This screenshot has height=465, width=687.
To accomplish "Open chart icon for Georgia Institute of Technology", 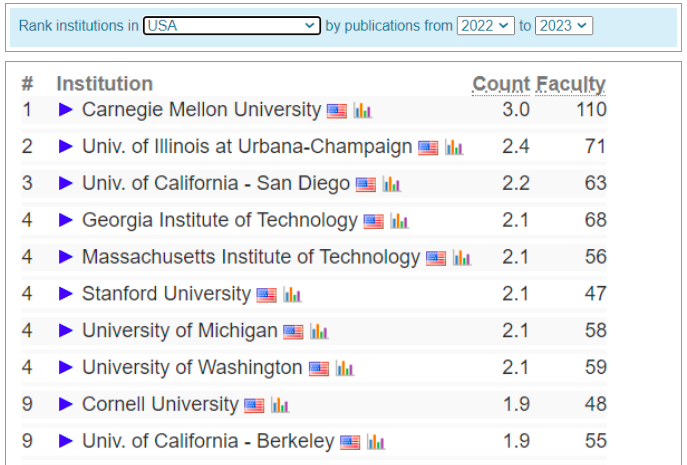I will (399, 221).
